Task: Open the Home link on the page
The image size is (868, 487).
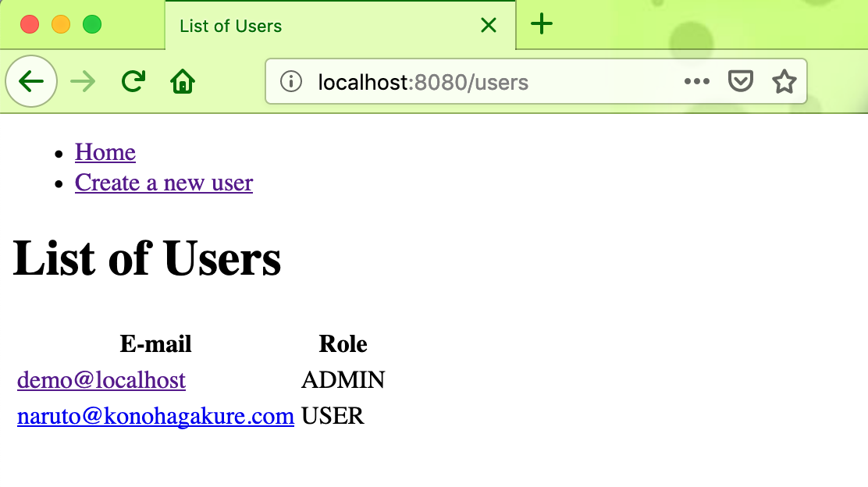Action: [105, 152]
